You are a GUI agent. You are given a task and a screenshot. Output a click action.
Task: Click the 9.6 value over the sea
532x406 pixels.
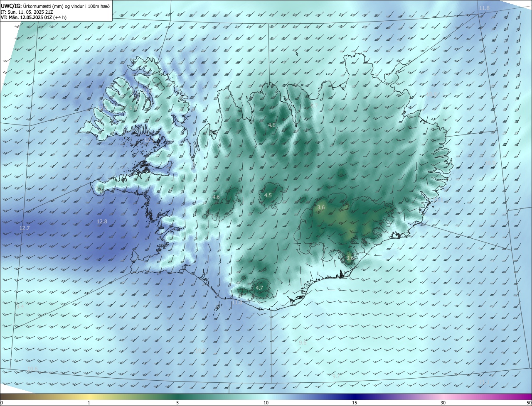tap(303, 342)
